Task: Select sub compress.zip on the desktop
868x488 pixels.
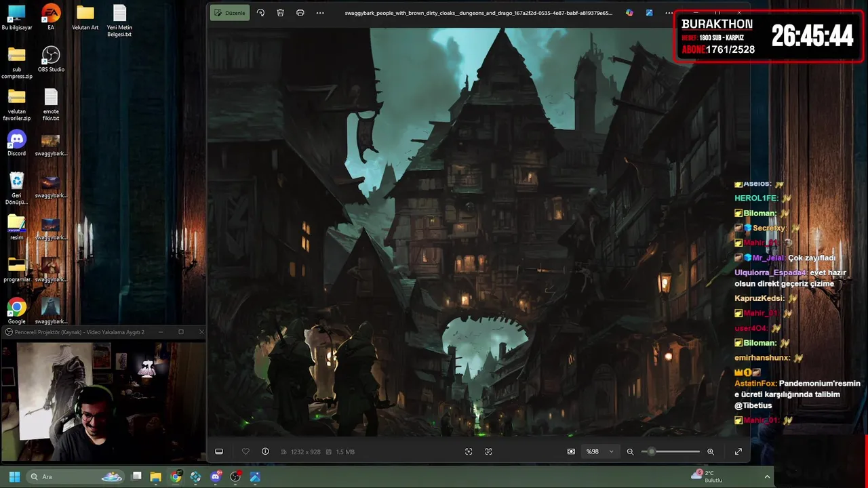Action: pos(17,63)
